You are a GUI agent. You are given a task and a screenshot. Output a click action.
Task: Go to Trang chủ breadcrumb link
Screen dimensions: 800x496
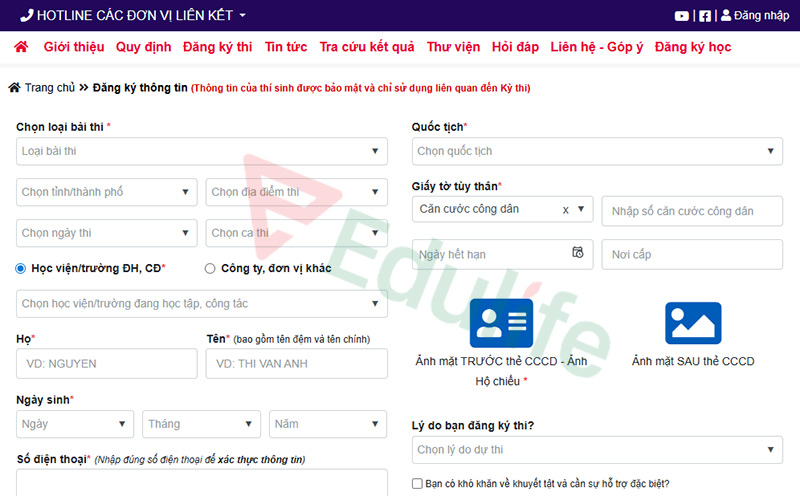[x=50, y=88]
